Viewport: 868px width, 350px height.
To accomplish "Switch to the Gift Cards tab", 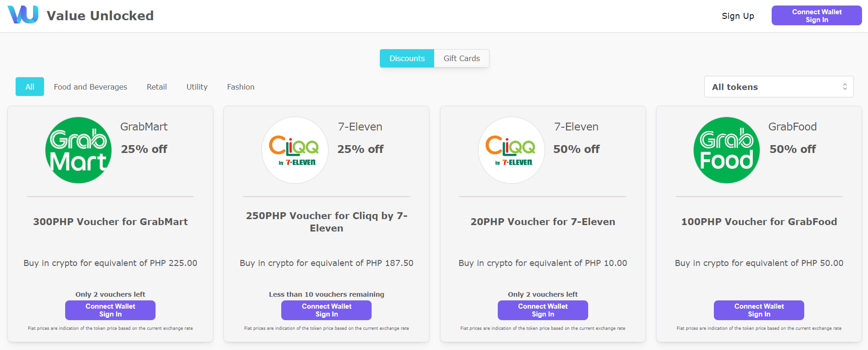I will 462,58.
